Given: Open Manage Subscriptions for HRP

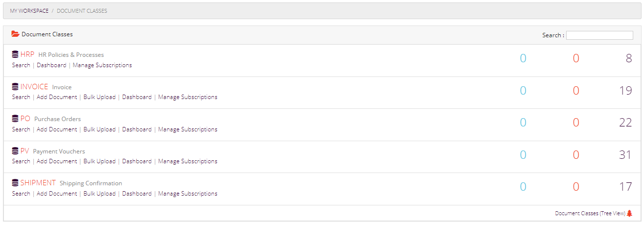Looking at the screenshot, I should point(102,65).
